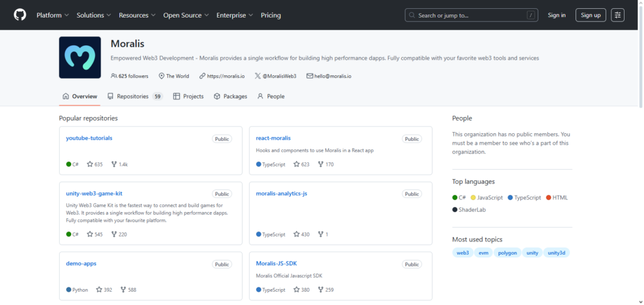This screenshot has width=644, height=305.
Task: Click the star icon on Moralis-JS-SDK
Action: coord(296,290)
